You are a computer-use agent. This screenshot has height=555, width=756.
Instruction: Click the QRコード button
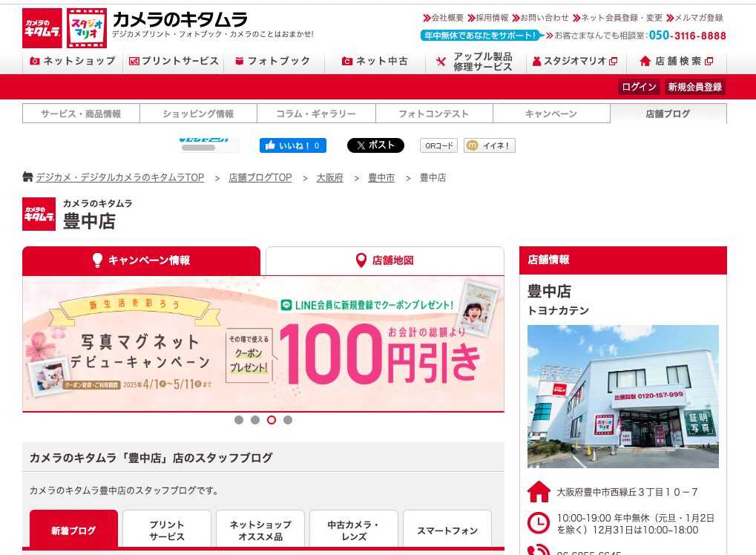tap(438, 145)
